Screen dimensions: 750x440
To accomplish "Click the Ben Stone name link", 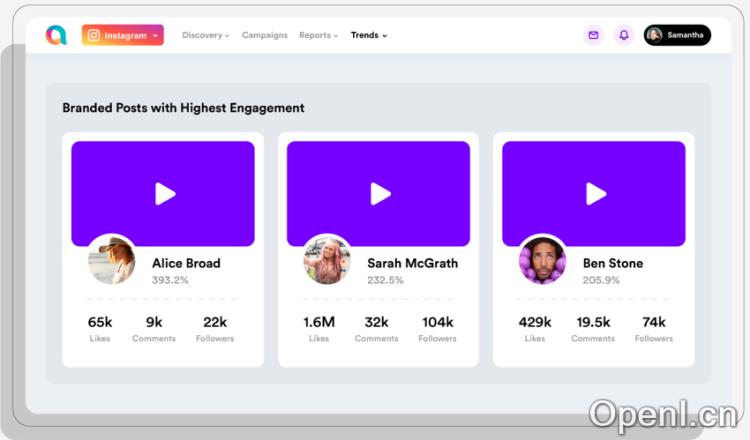I will click(613, 263).
